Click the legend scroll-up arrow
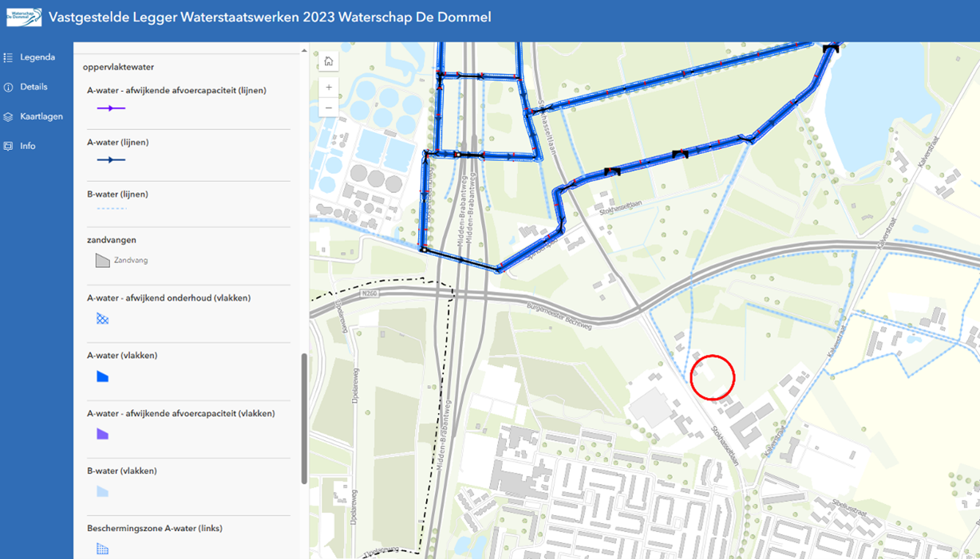980x559 pixels. 304,51
